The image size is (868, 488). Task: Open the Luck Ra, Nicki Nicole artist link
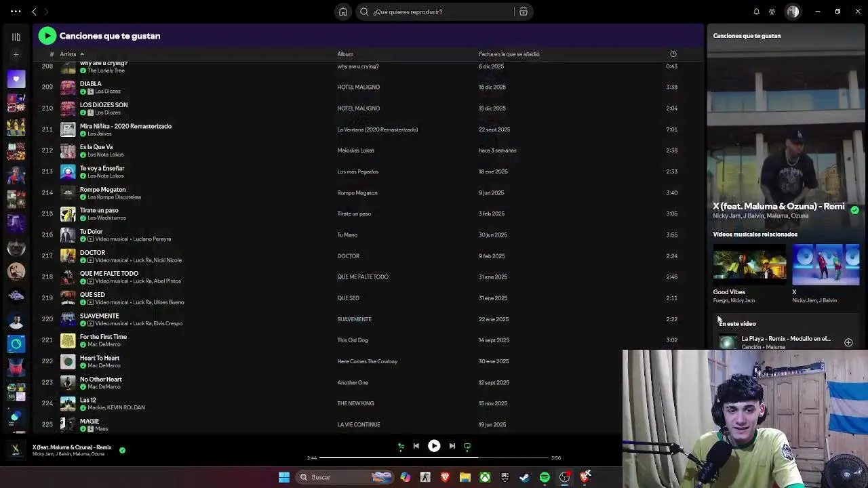tap(157, 260)
